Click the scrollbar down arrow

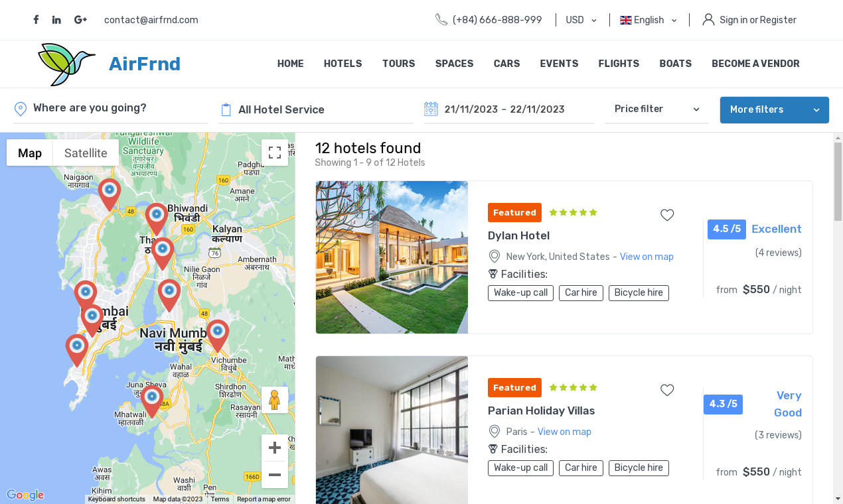[x=838, y=498]
